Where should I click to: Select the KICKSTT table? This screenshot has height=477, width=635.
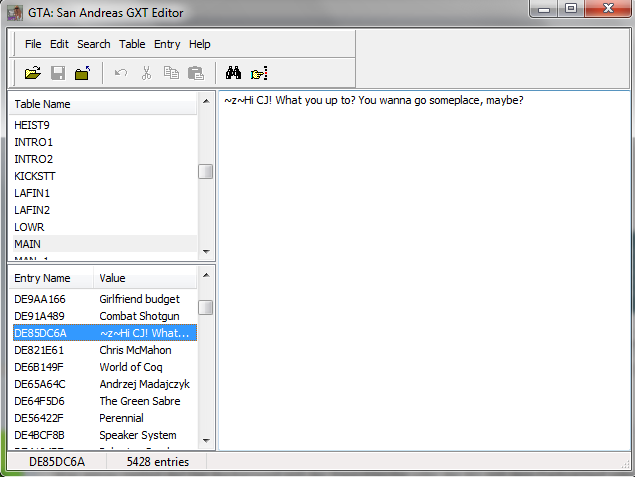[105, 176]
